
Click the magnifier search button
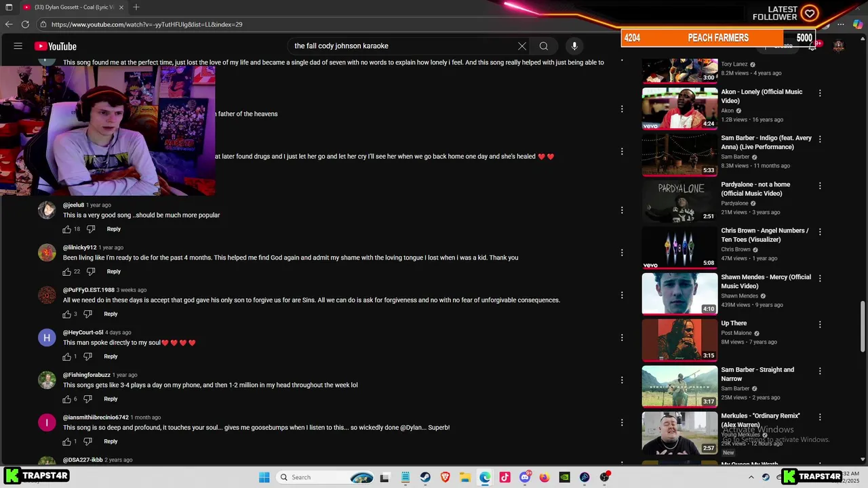point(544,46)
